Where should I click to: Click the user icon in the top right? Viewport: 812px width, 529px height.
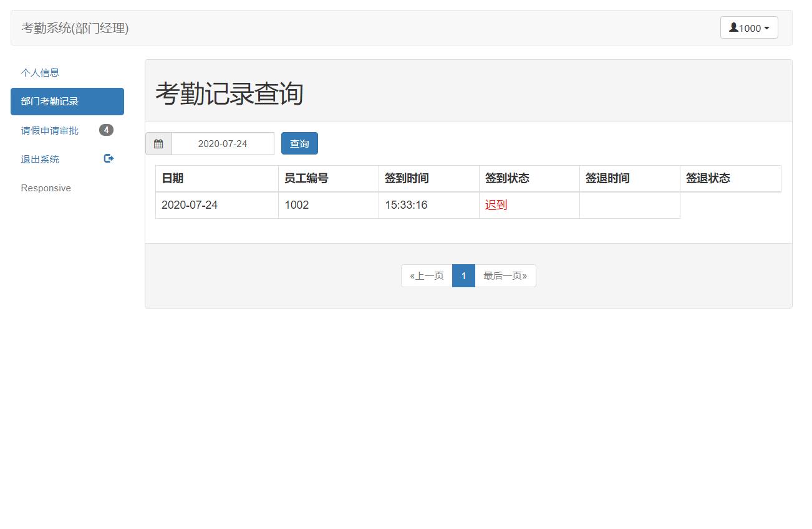pos(735,27)
